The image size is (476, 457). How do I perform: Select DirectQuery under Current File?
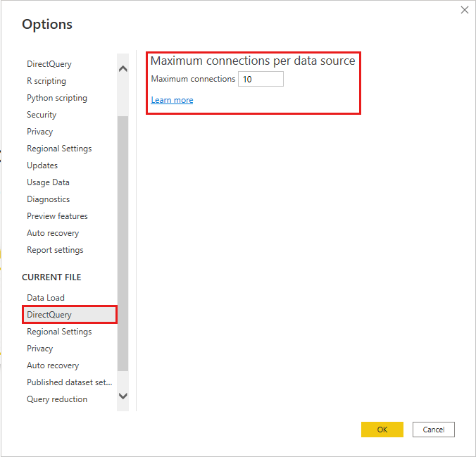coord(49,315)
